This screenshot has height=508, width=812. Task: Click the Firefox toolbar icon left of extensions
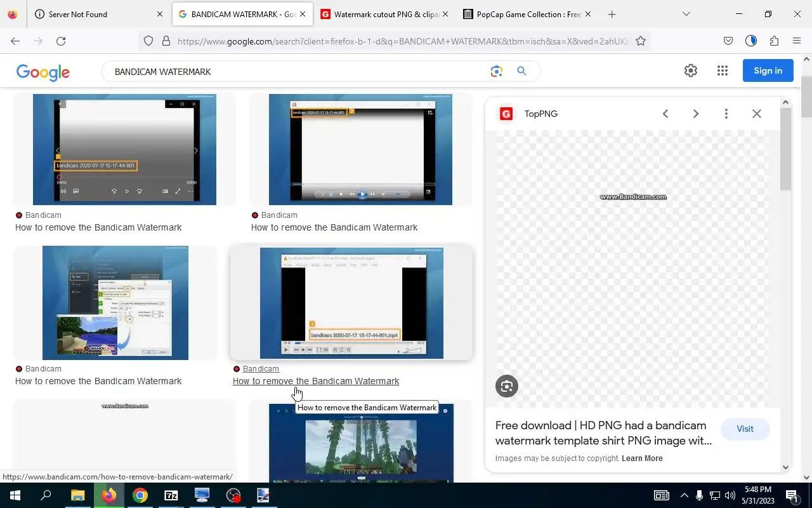[x=751, y=41]
